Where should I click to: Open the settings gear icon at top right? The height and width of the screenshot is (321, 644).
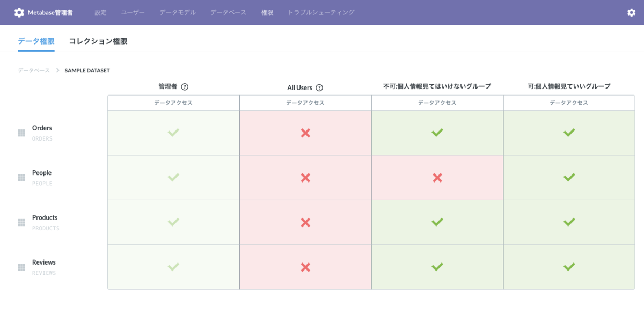[631, 12]
